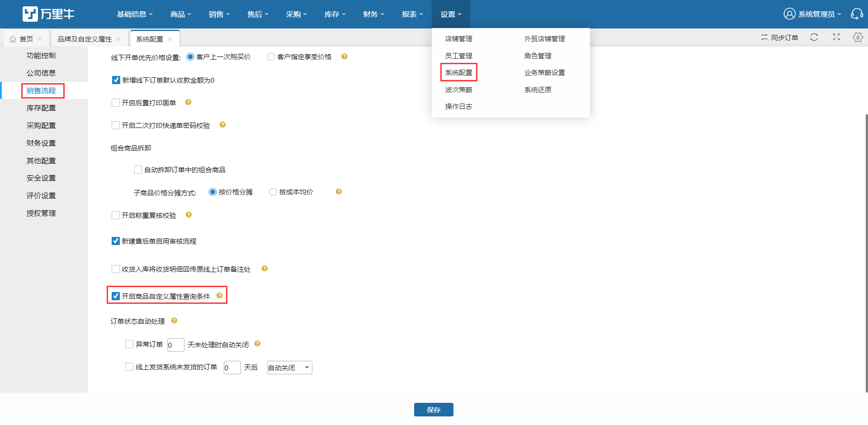The width and height of the screenshot is (868, 425).
Task: Switch to 品牌及自定义属性 tab
Action: tap(85, 39)
